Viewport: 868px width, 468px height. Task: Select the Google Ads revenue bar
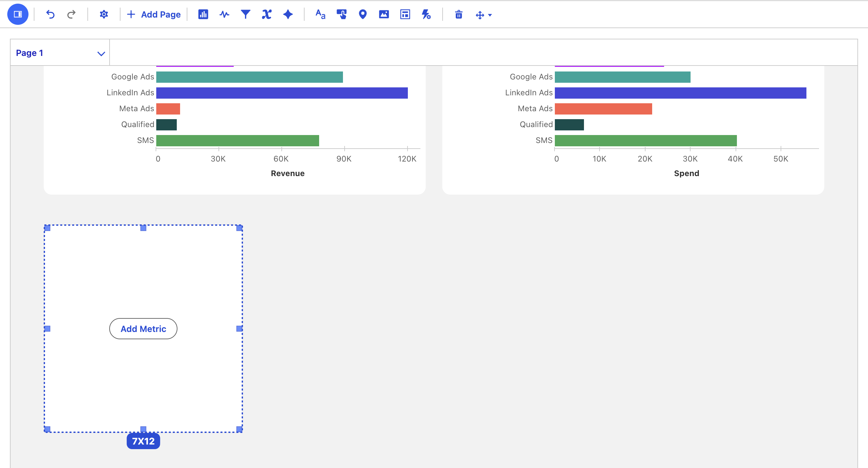(249, 77)
